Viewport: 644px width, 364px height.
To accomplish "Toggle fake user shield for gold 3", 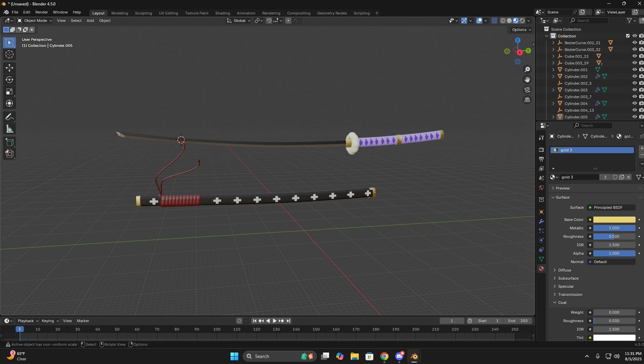I will tap(615, 177).
